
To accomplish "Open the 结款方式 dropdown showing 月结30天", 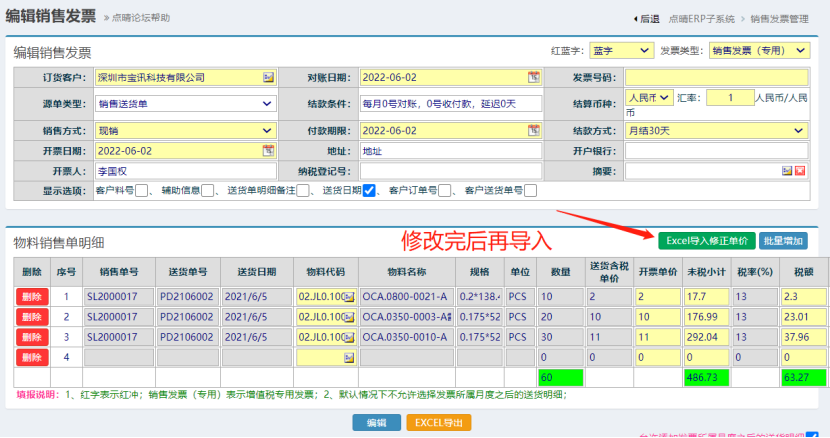I will 716,130.
